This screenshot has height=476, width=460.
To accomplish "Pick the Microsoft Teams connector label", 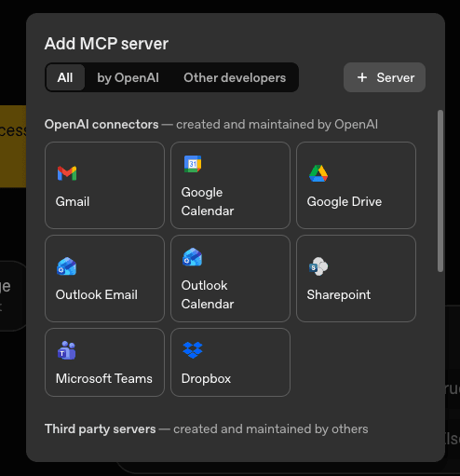I will [104, 378].
